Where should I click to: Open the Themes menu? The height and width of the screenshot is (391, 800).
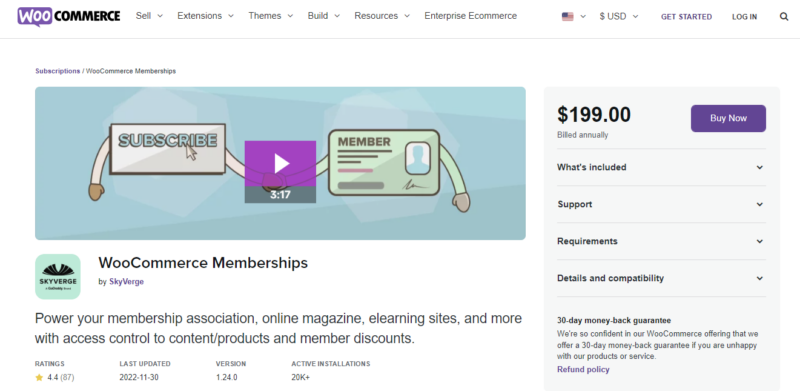[270, 16]
